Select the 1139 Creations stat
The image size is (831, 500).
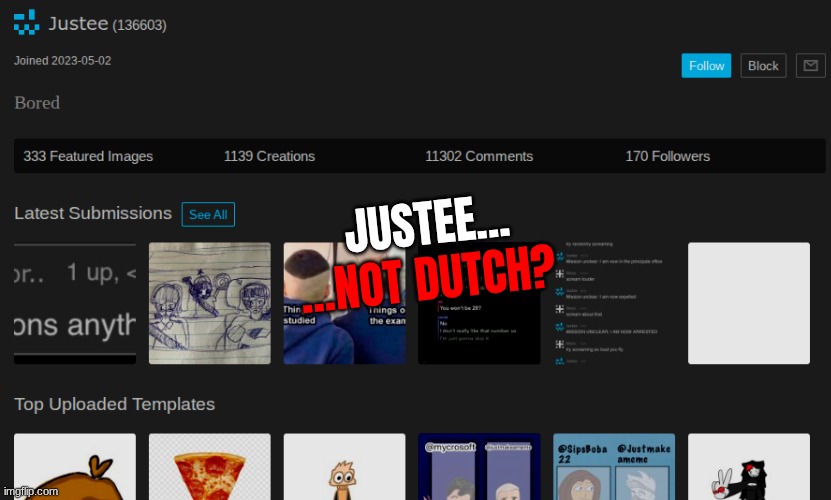tap(269, 156)
